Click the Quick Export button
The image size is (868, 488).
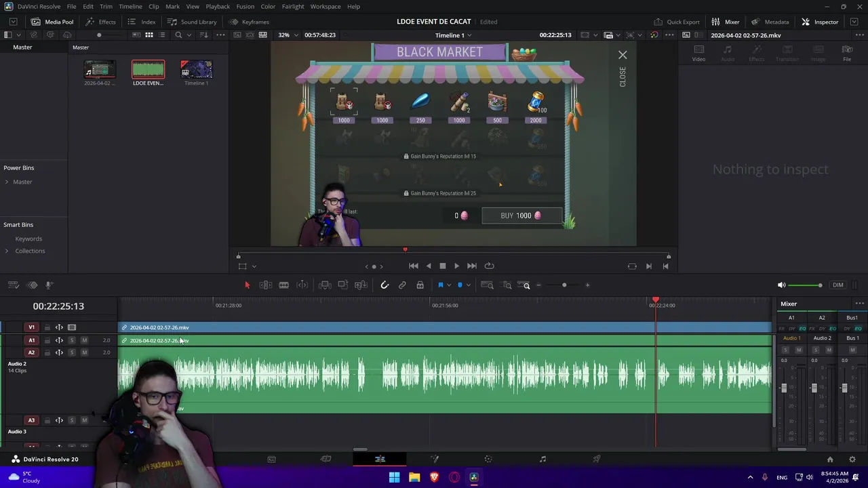pyautogui.click(x=677, y=22)
